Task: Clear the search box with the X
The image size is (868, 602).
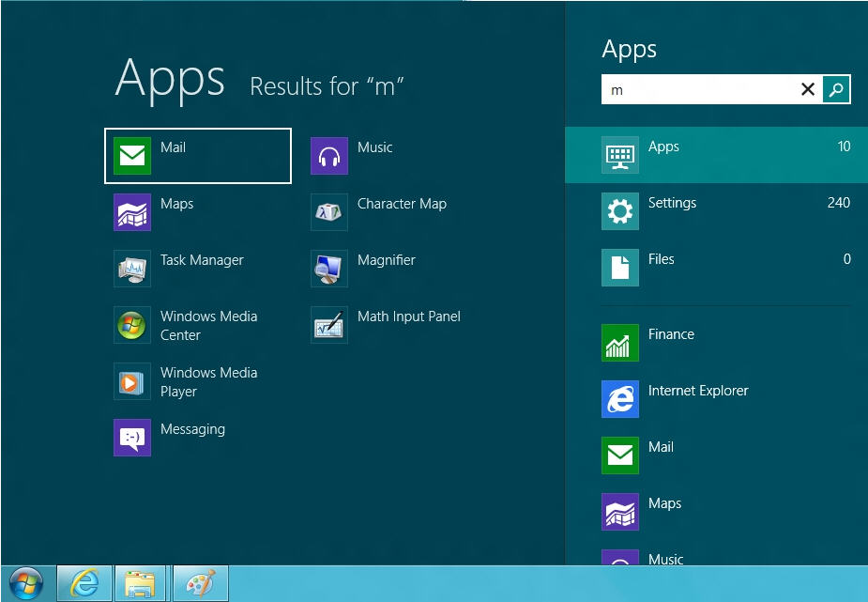Action: point(808,88)
